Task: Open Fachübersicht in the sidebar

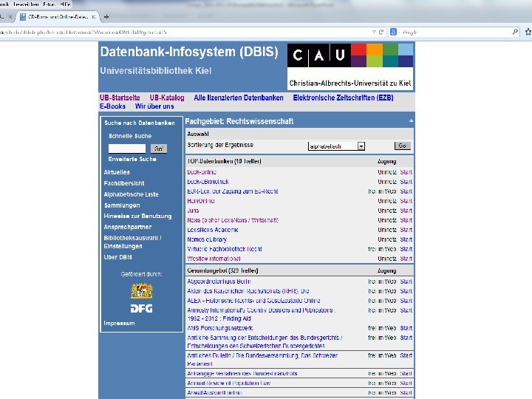Action: coord(124,183)
